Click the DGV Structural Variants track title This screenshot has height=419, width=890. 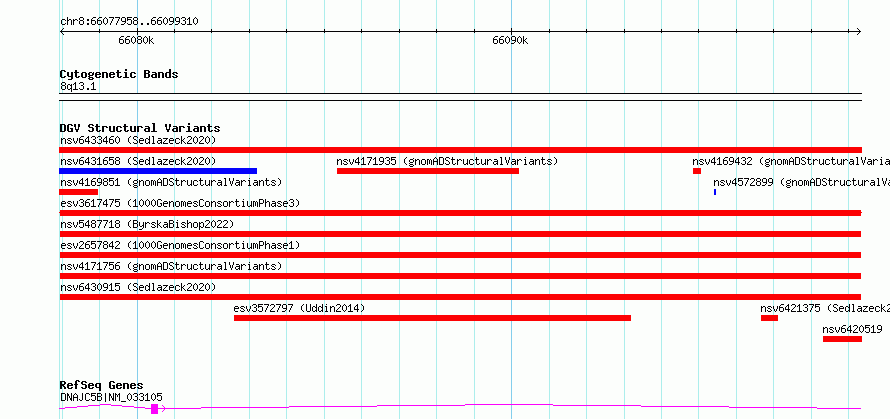[x=140, y=128]
